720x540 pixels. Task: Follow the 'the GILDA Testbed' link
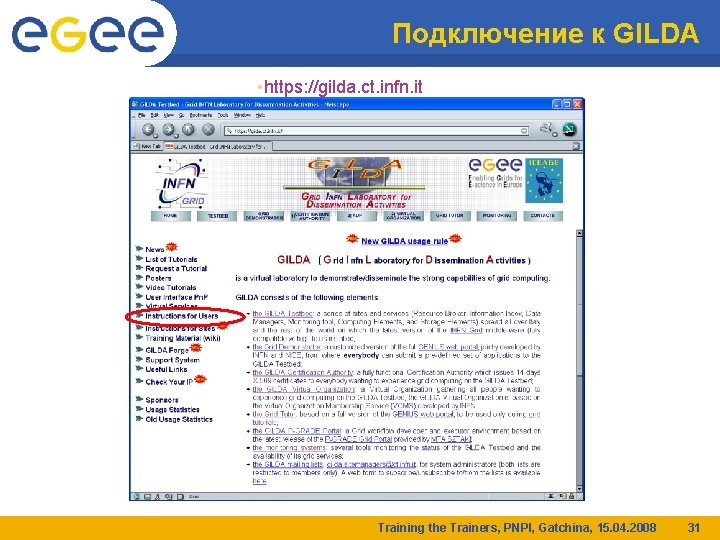(x=283, y=314)
